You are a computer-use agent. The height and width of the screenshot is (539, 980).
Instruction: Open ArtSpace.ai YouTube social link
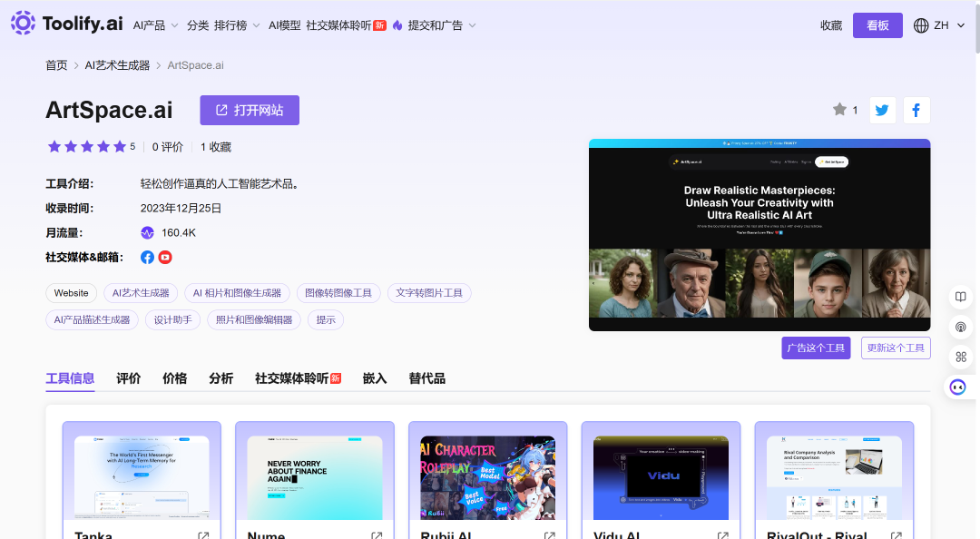click(x=165, y=257)
